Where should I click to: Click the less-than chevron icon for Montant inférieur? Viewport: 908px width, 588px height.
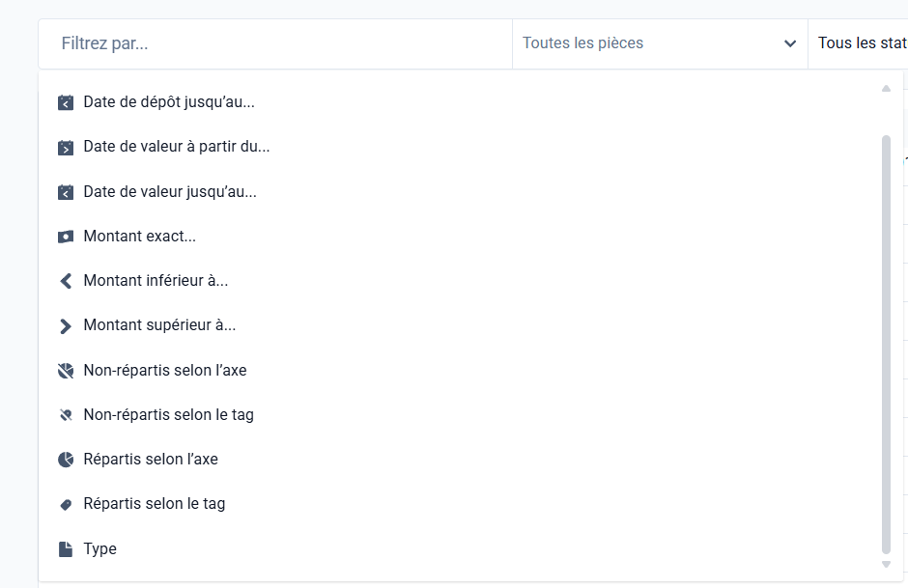(x=66, y=281)
